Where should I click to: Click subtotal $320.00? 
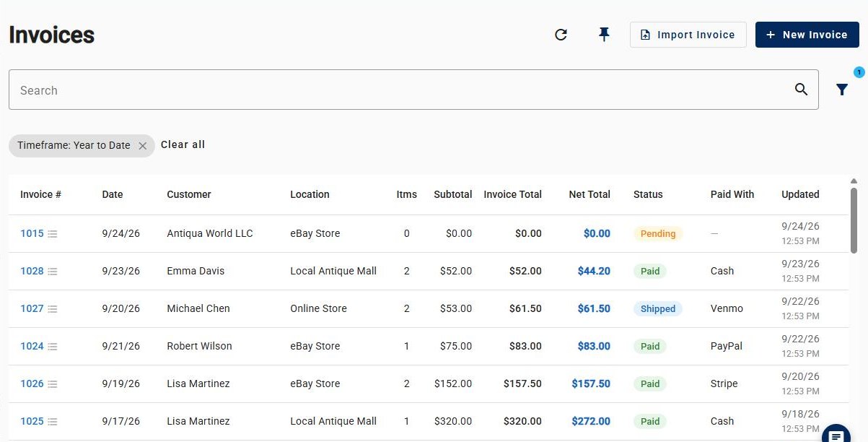tap(453, 421)
